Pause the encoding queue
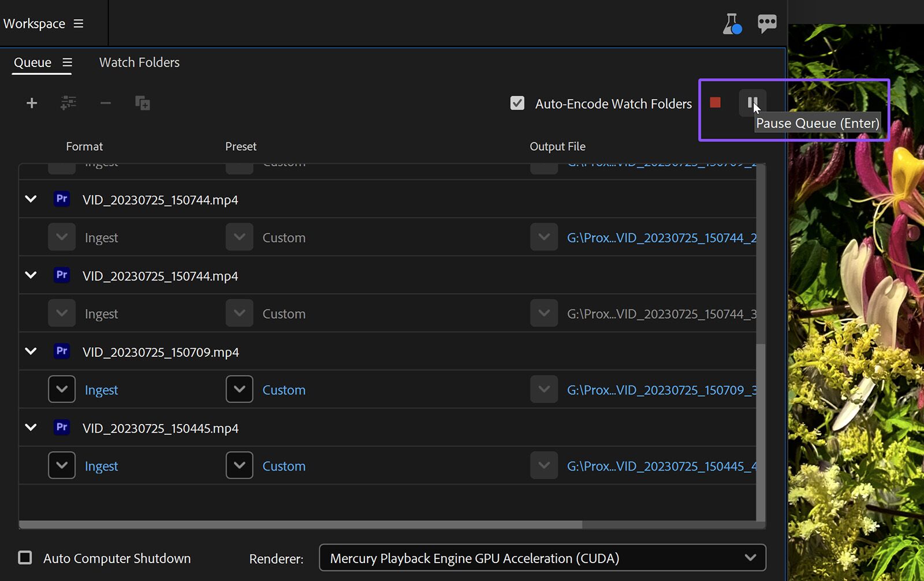This screenshot has height=581, width=924. [x=752, y=103]
